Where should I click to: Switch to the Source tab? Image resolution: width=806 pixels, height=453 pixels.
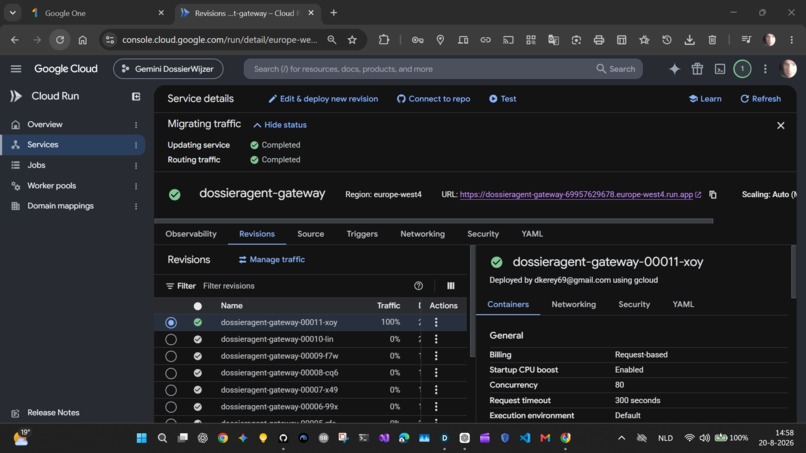tap(310, 234)
